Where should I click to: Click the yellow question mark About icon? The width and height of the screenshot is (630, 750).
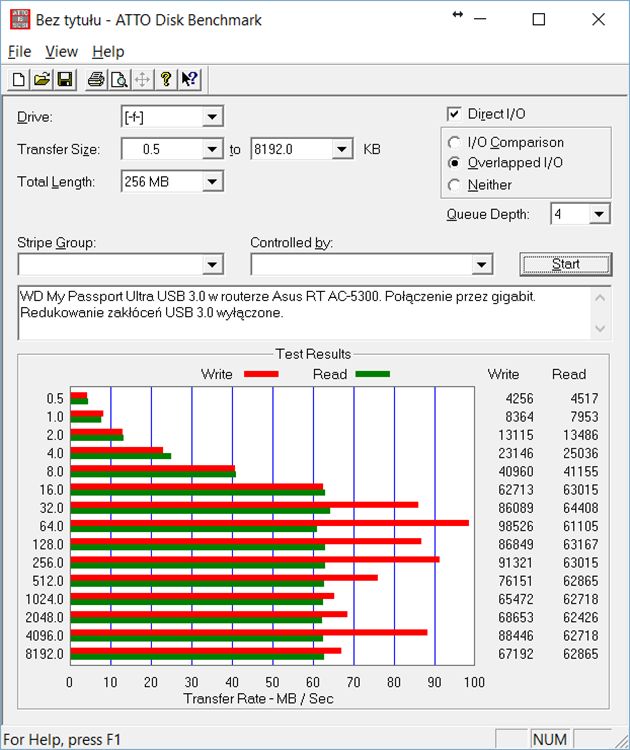tap(166, 79)
